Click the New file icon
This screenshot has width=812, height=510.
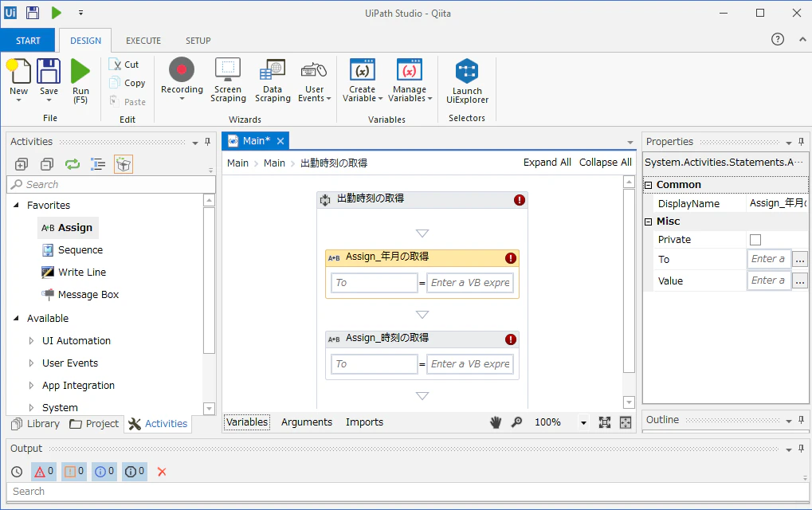(x=18, y=71)
